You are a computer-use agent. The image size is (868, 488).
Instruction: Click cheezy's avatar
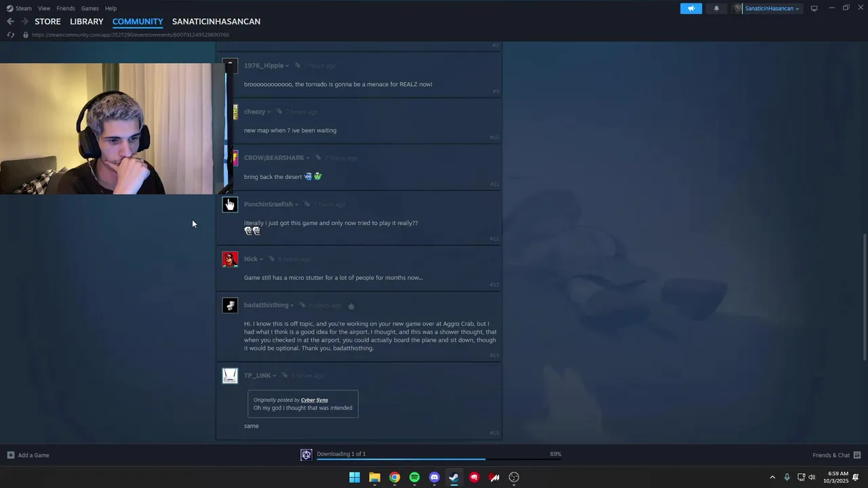[235, 112]
